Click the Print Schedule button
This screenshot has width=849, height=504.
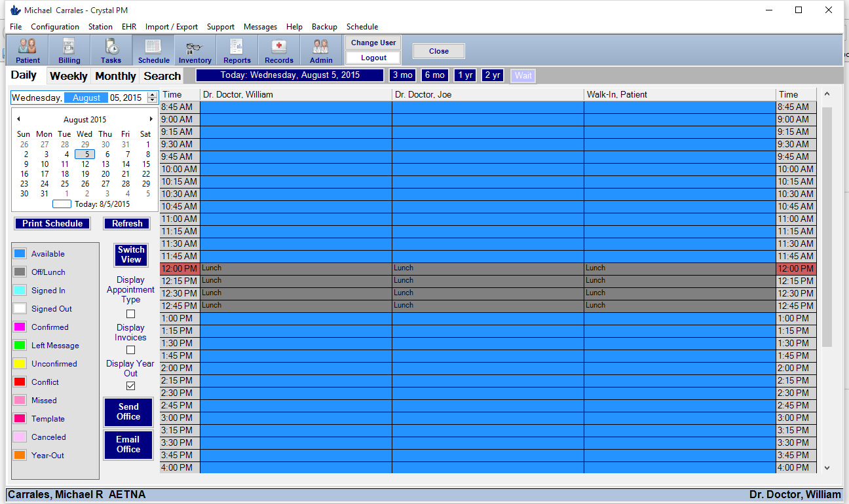52,223
